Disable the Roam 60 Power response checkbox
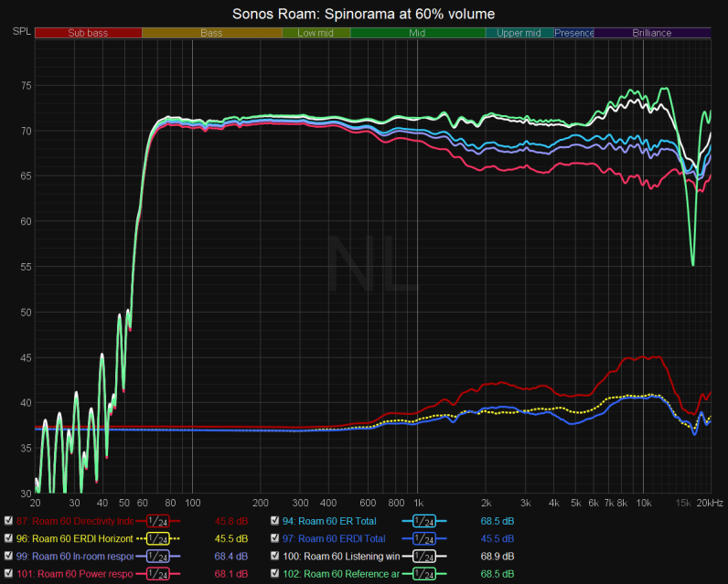 [8, 573]
